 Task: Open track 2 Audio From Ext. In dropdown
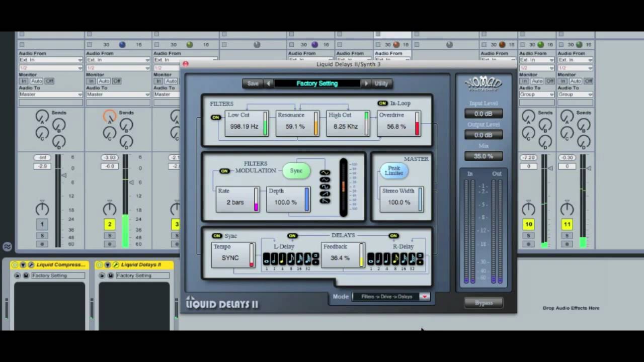(x=118, y=60)
